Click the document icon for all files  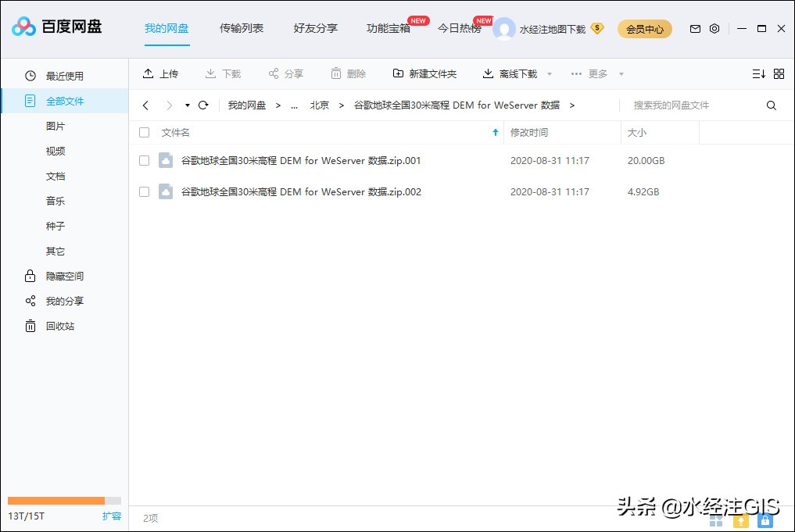[x=30, y=101]
